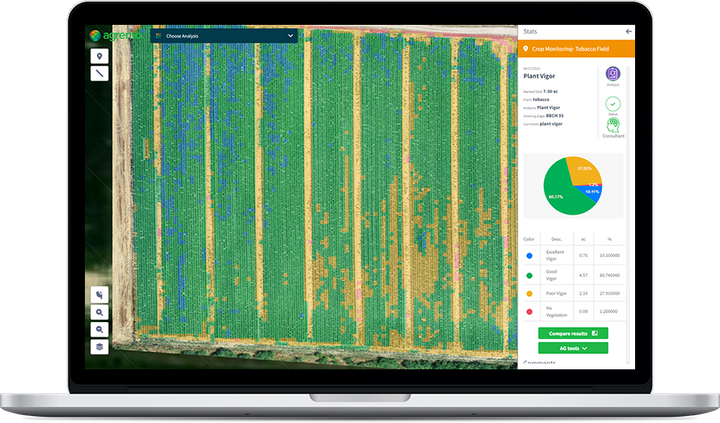Click the Stats panel vertical scrollbar
Screen dimensions: 720x423
click(628, 214)
